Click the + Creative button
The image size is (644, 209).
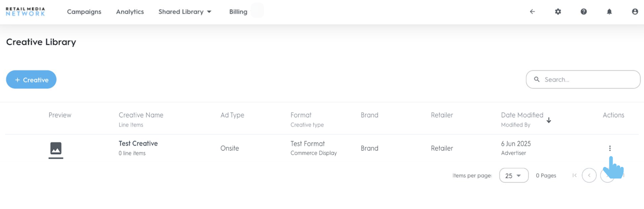[x=31, y=80]
